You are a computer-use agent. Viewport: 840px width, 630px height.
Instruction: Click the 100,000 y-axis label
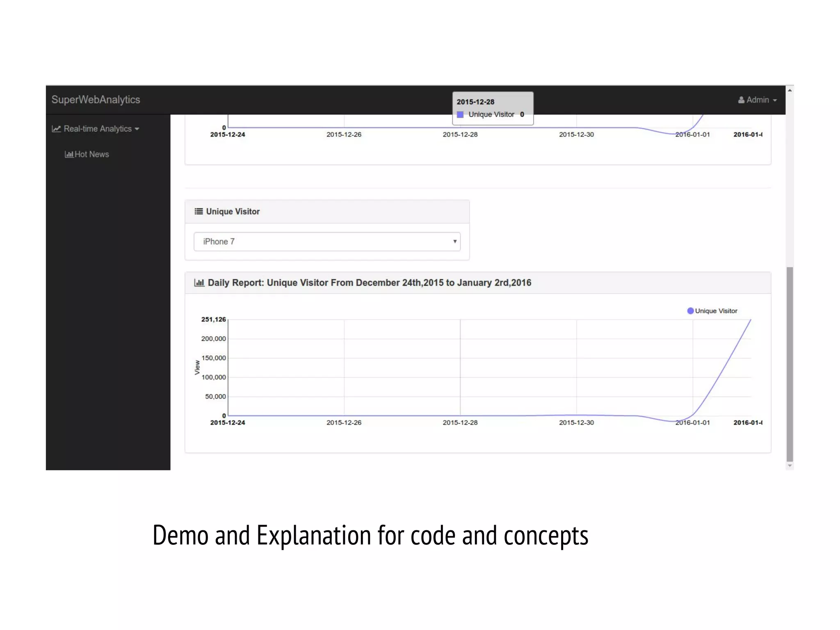click(213, 377)
